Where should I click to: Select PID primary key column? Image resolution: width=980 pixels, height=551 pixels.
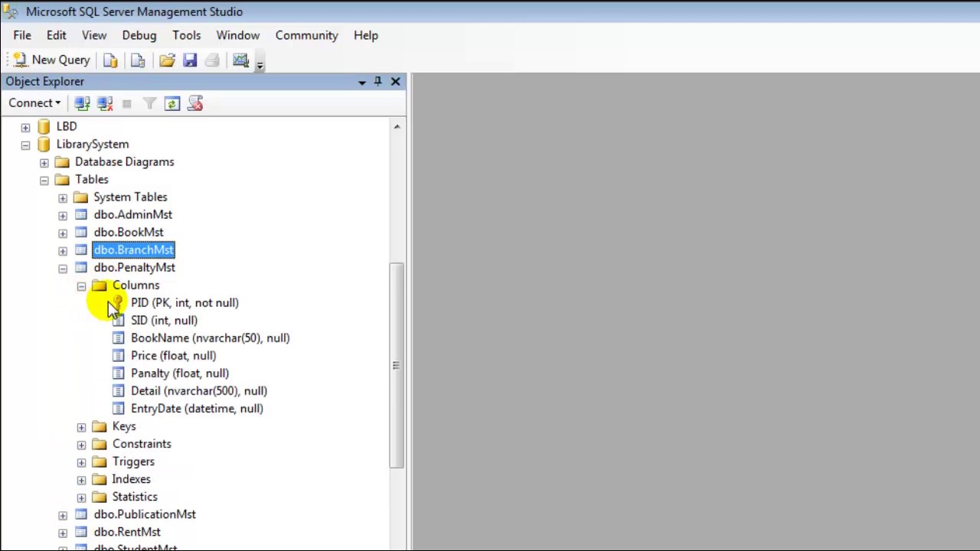(185, 302)
